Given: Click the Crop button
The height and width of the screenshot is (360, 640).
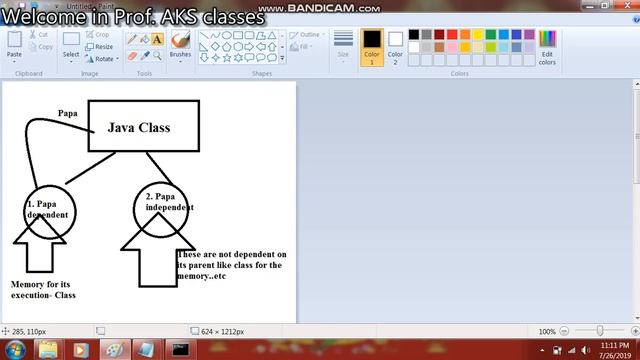Looking at the screenshot, I should coord(97,35).
